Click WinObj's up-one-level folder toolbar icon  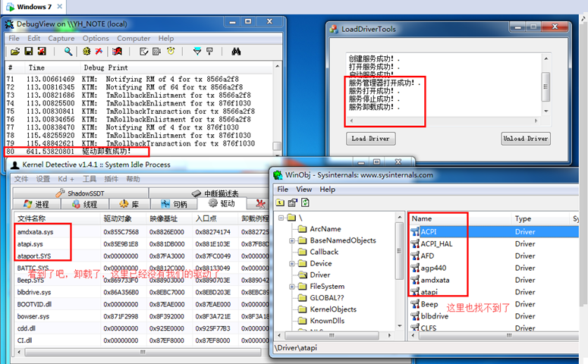(280, 202)
